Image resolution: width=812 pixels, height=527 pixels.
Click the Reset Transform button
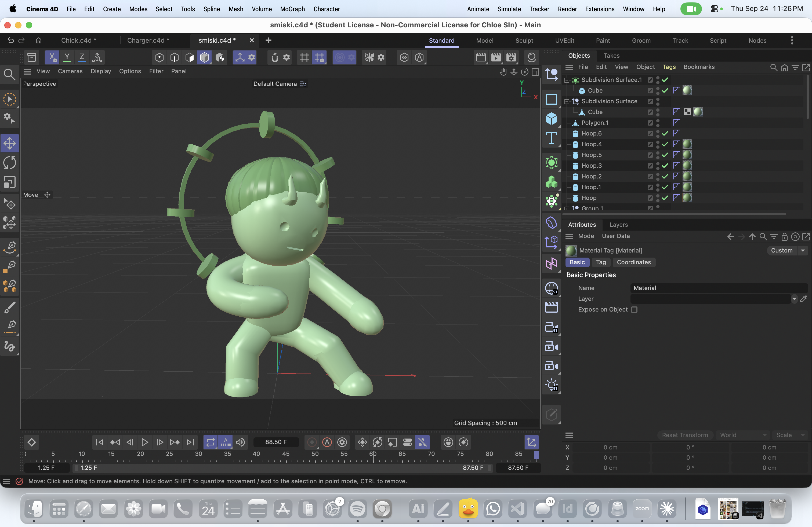click(x=685, y=435)
